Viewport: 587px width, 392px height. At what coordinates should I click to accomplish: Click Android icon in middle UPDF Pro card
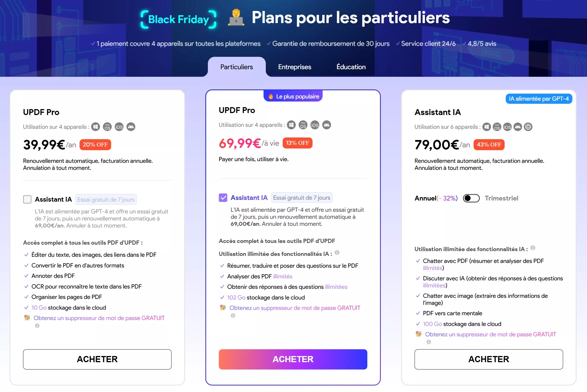tap(327, 125)
